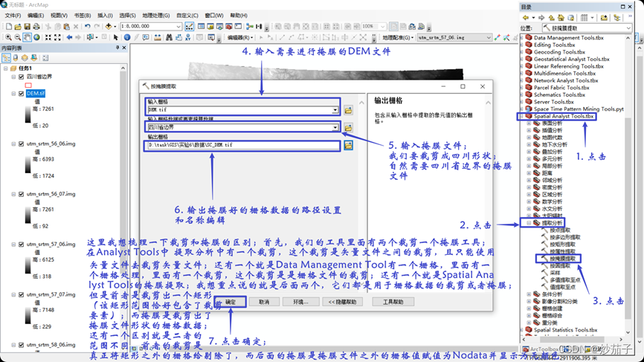
Task: Open the input raster DEM.tif dropdown
Action: [x=335, y=110]
